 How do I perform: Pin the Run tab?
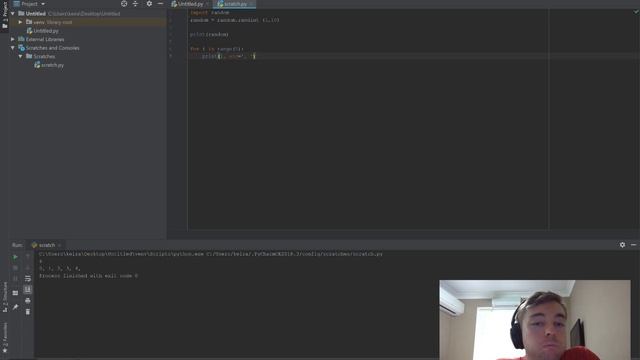click(15, 307)
